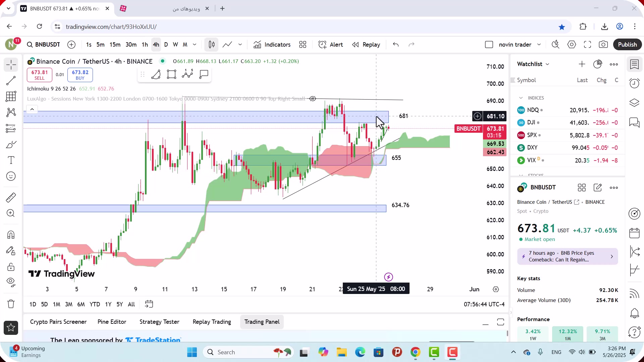
Task: Collapse the INDICES watchlist section
Action: point(521,98)
